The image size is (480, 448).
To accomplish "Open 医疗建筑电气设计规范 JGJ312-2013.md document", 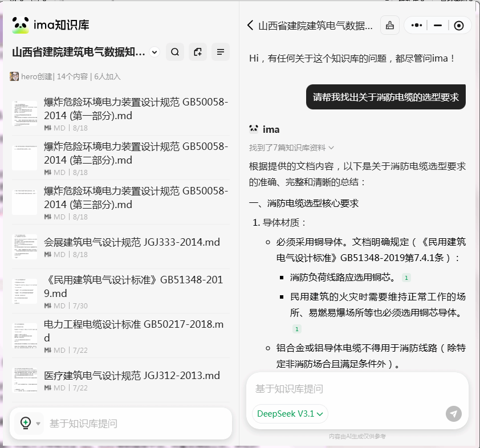I will coord(132,376).
